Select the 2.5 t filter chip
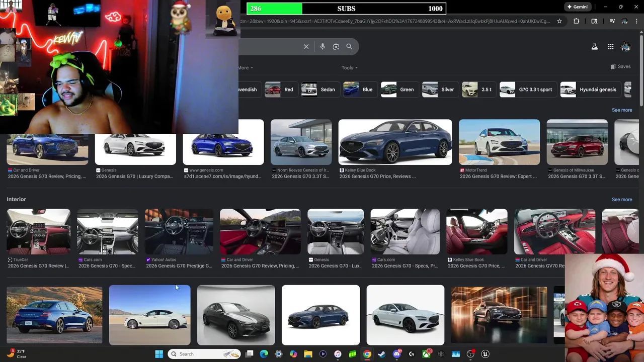This screenshot has height=362, width=644. (478, 89)
